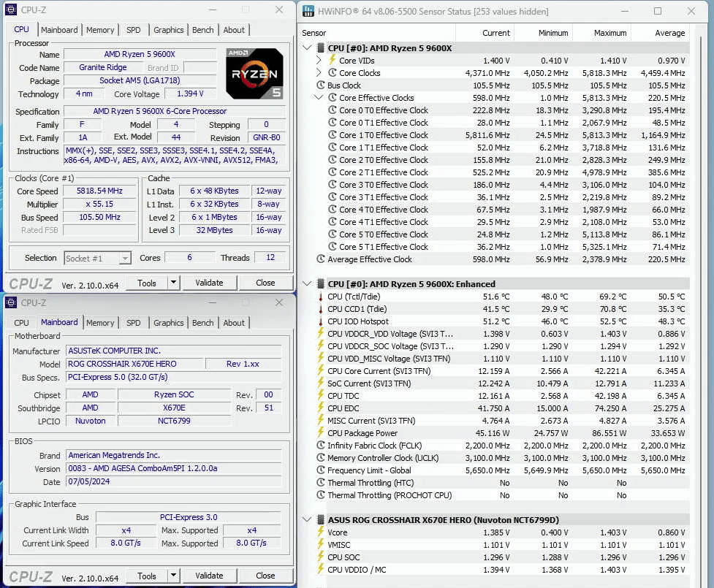Click the HWiNFO app icon in title bar
The width and height of the screenshot is (714, 588).
[308, 12]
